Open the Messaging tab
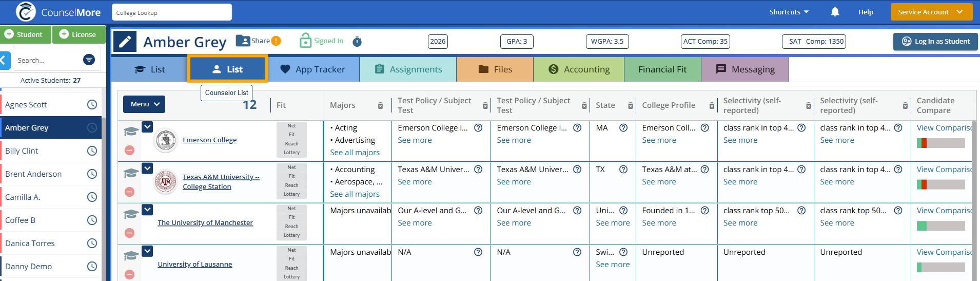Viewport: 980px width, 281px height. (x=745, y=69)
